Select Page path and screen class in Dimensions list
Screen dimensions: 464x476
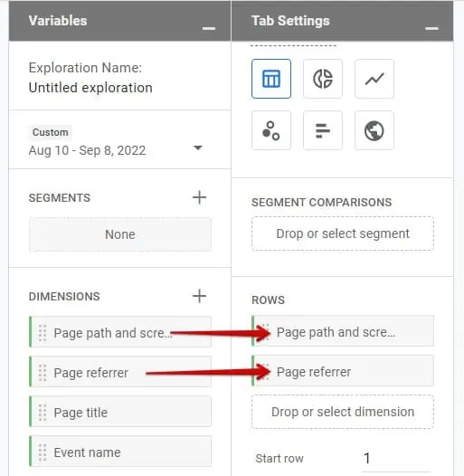point(120,332)
